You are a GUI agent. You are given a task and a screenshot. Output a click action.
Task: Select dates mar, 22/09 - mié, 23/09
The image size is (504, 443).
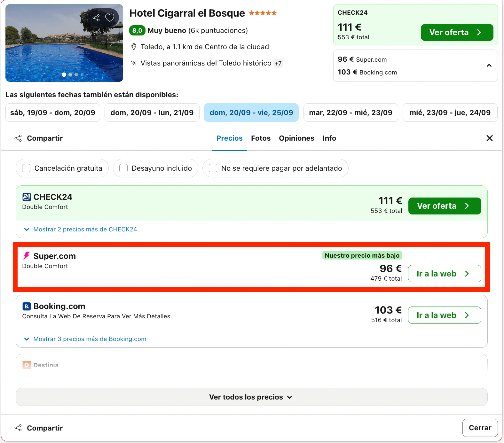click(x=350, y=113)
